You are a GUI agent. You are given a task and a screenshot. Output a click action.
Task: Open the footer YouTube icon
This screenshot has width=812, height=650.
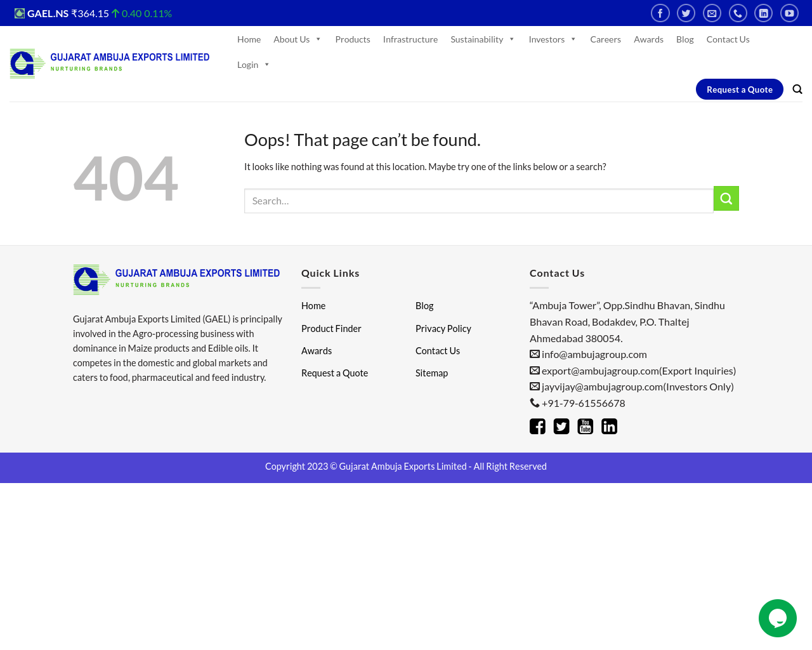coord(586,427)
